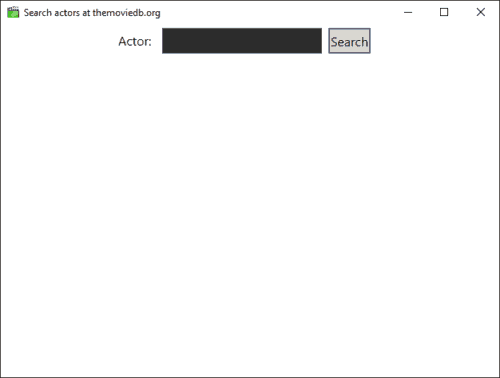Click the Search button

tap(349, 41)
